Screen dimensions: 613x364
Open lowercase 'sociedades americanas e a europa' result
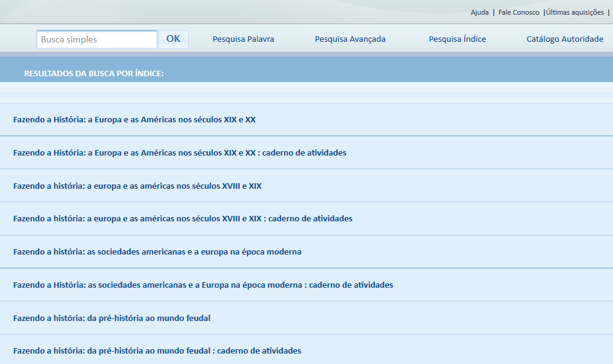click(x=157, y=252)
